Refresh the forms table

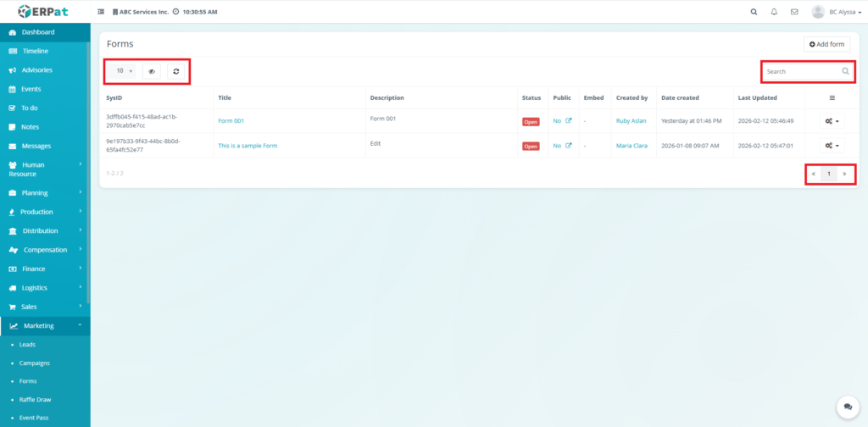tap(175, 71)
